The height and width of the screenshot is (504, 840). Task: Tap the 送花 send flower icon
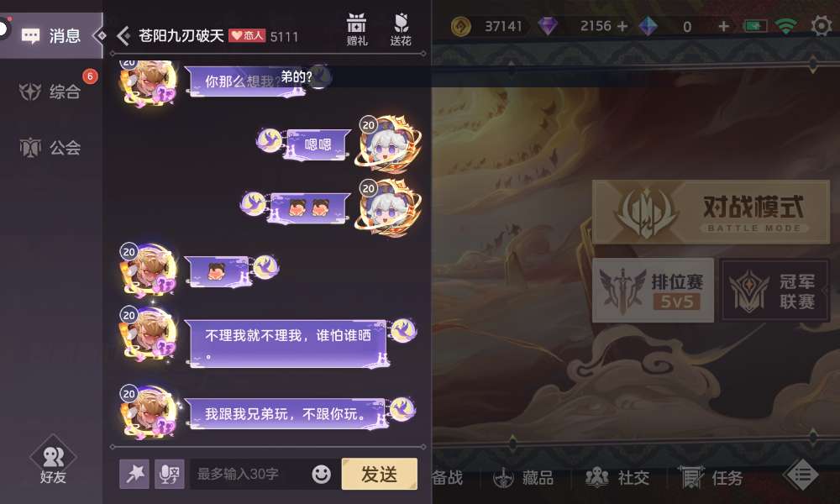(x=401, y=29)
